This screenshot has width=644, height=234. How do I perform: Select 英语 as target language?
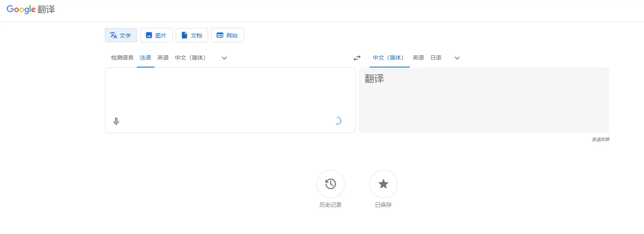point(419,58)
